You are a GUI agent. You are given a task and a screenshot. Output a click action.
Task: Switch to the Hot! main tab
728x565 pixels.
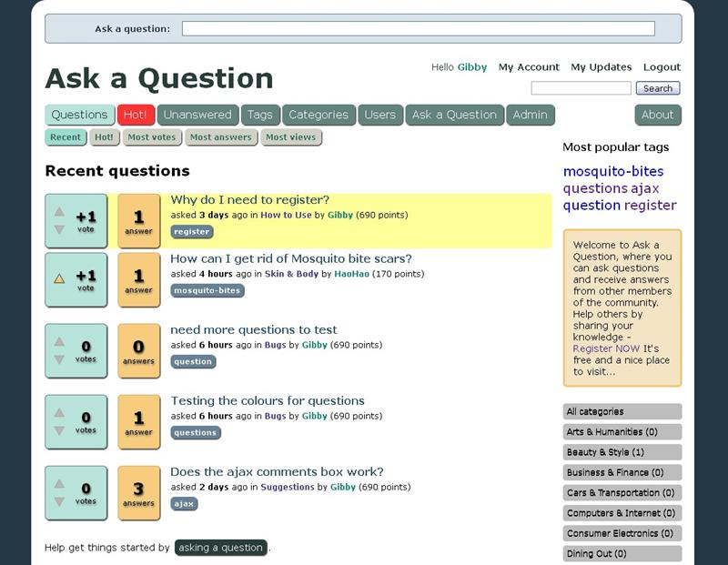(136, 115)
